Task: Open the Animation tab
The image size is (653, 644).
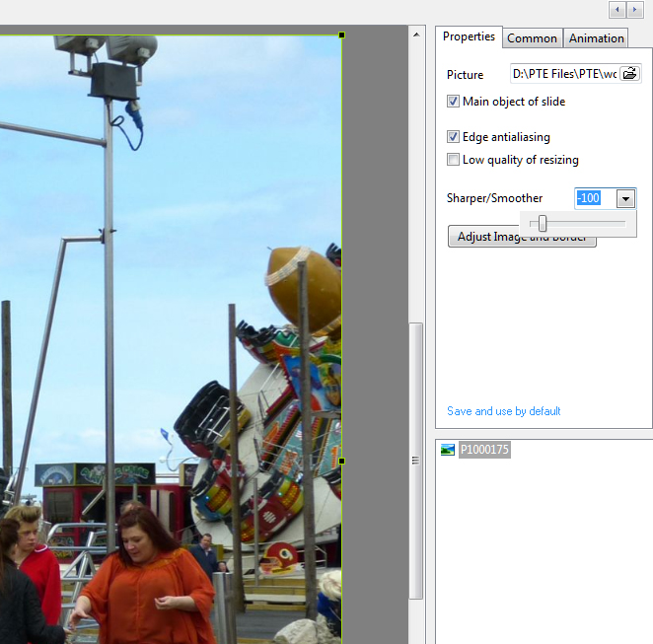Action: [596, 38]
